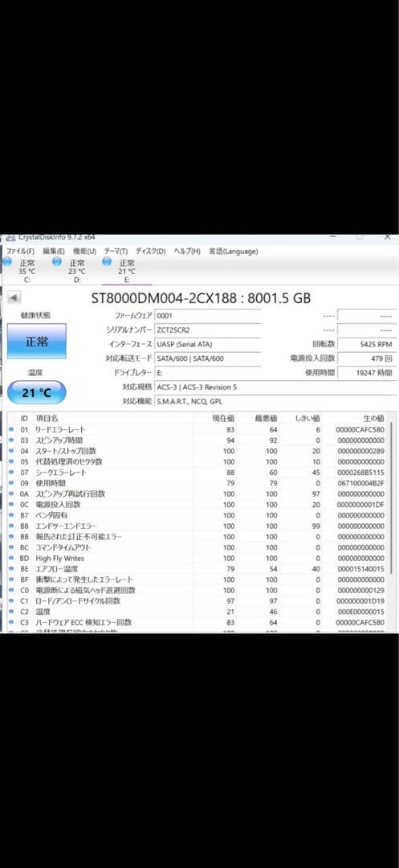Select the コマンドタイムアウト row name

[x=63, y=547]
